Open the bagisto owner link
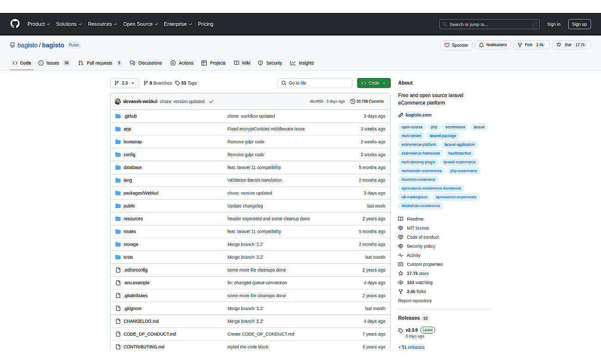This screenshot has height=364, width=601. tap(28, 45)
